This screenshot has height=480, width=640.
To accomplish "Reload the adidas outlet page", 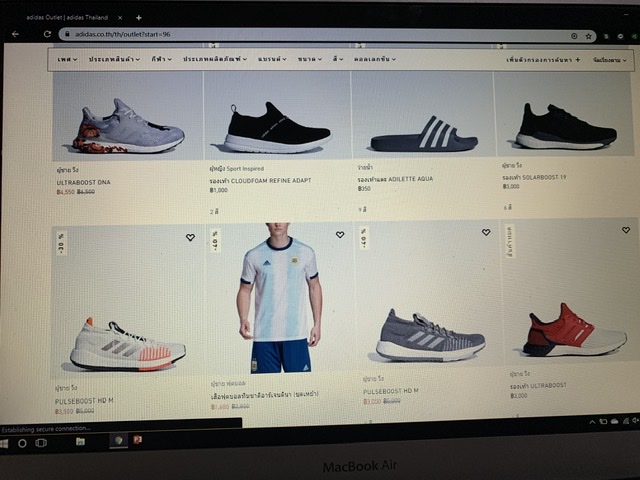I will (x=47, y=34).
